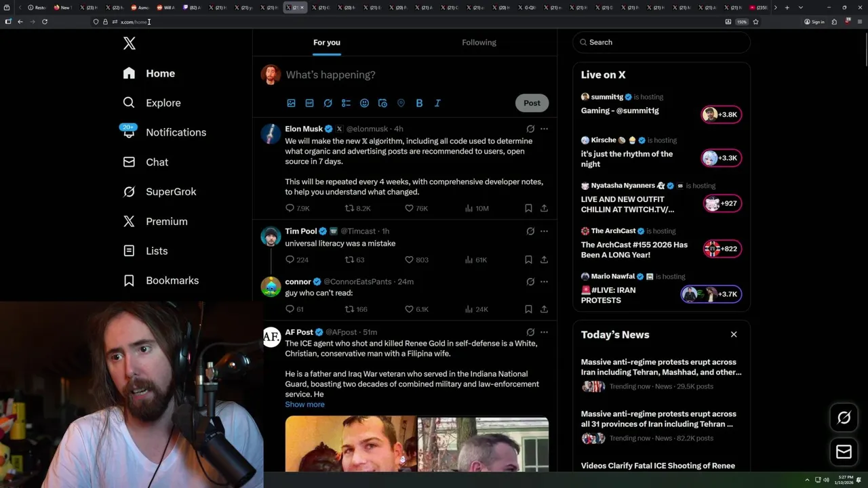The width and height of the screenshot is (868, 488).
Task: View analytics on Elon Musk's post
Action: pos(477,208)
